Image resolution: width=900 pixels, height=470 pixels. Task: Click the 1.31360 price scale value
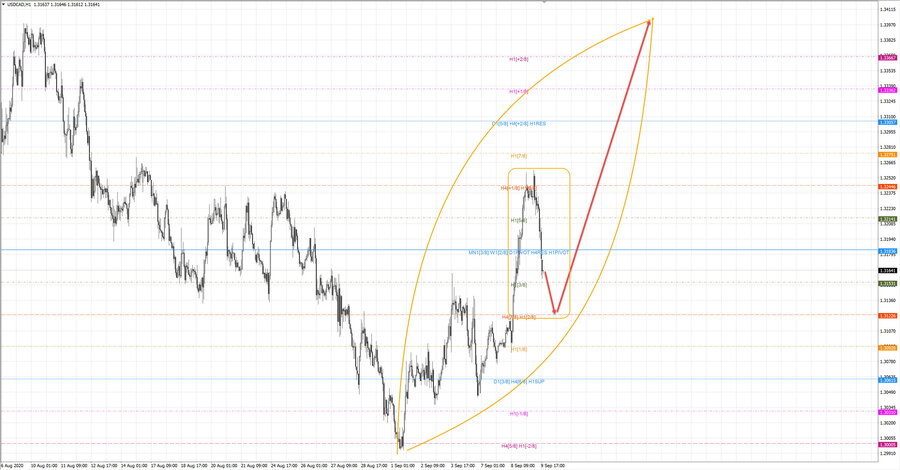889,300
